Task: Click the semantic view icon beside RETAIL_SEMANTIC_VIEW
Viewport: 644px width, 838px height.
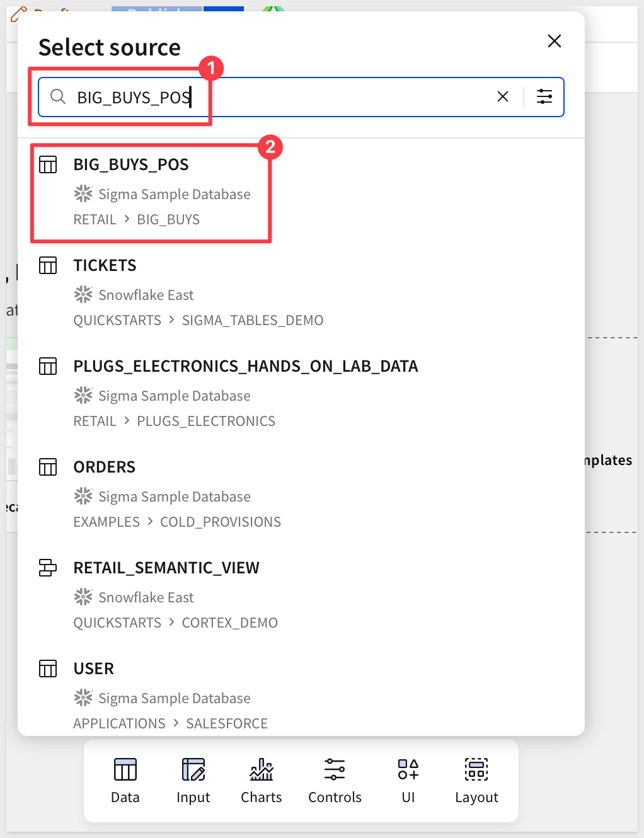Action: point(48,568)
